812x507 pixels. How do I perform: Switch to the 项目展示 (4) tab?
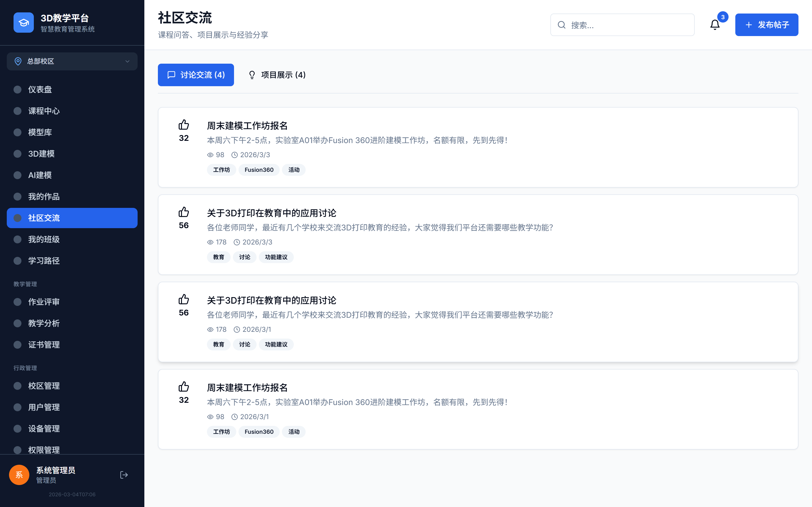(277, 75)
